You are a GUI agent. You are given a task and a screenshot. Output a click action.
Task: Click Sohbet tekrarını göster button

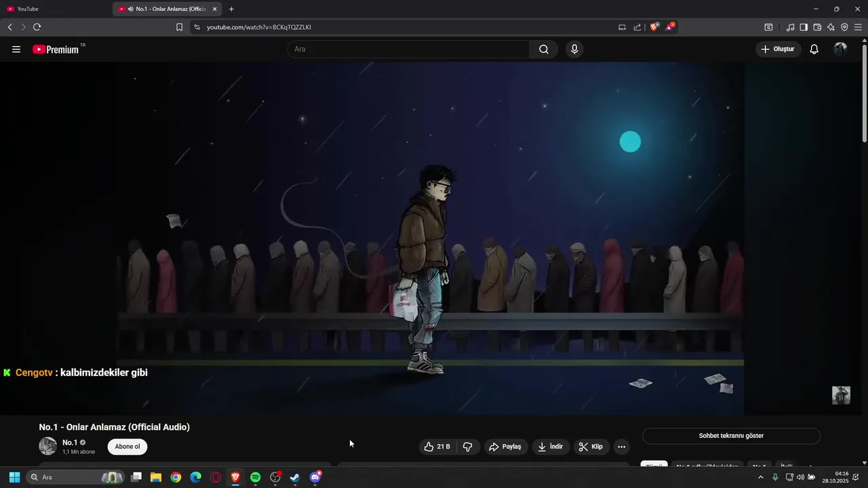click(731, 436)
